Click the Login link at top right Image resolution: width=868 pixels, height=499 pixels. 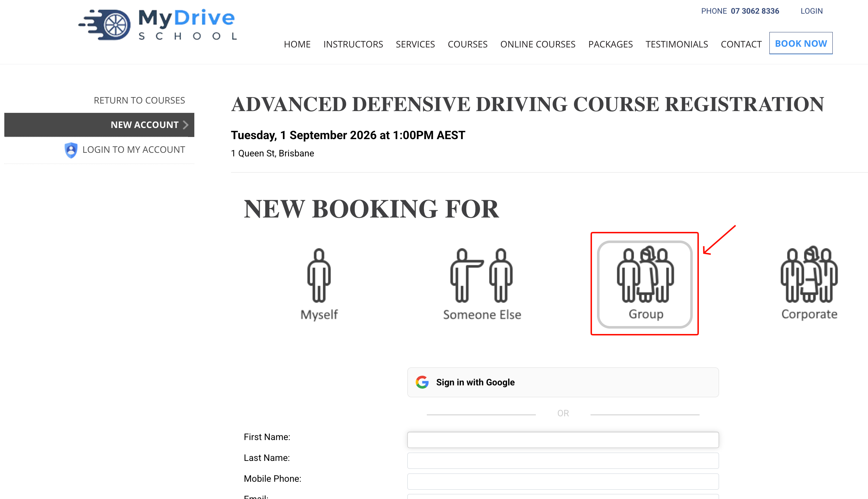[812, 11]
